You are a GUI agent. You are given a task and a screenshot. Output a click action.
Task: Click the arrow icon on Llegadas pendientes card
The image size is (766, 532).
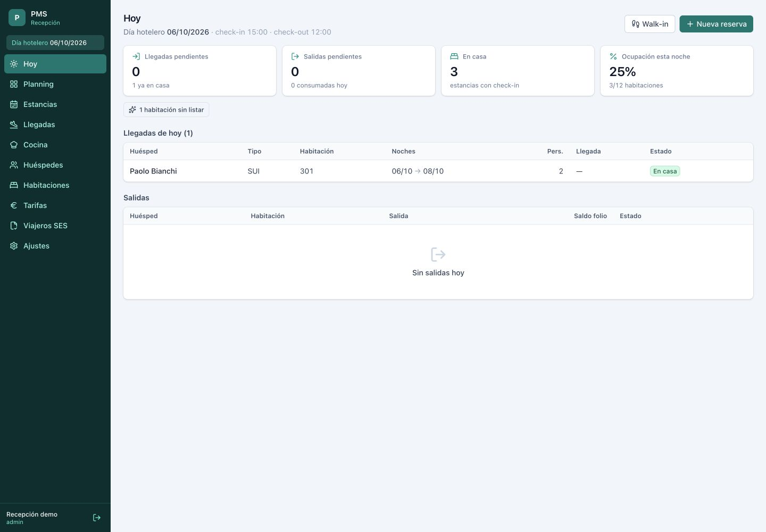(x=136, y=56)
